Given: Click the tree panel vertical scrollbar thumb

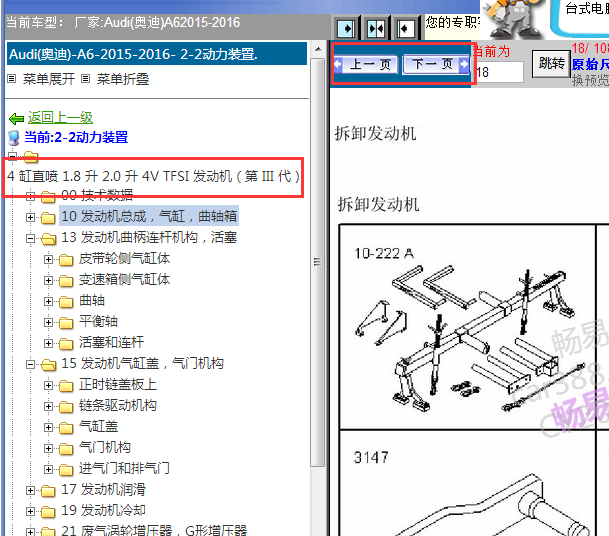Looking at the screenshot, I should click(318, 262).
